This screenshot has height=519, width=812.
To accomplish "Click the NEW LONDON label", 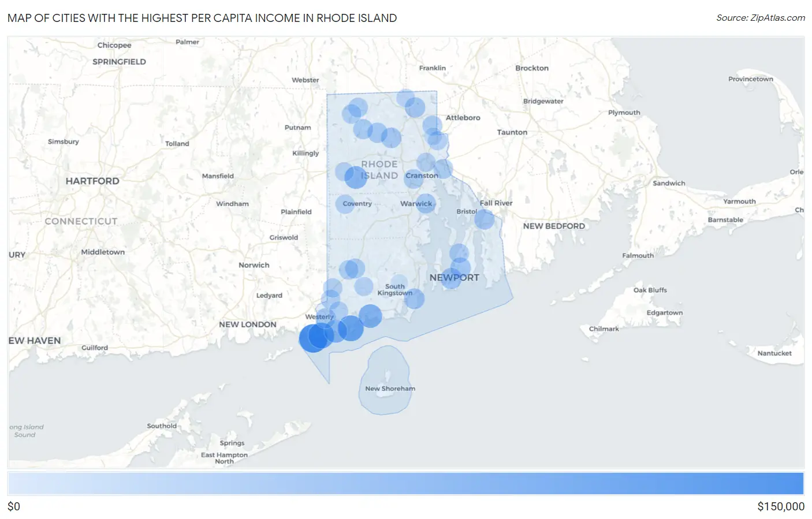I will click(x=247, y=324).
